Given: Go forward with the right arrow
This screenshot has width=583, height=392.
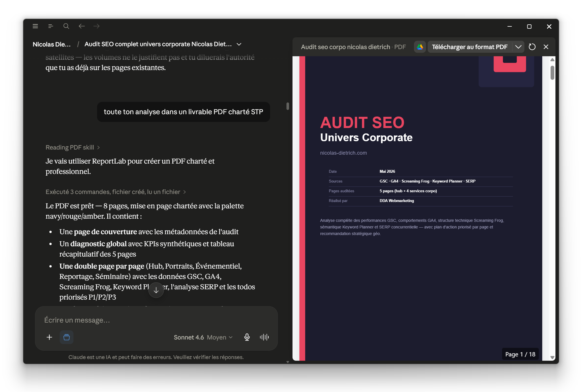Looking at the screenshot, I should (x=96, y=26).
